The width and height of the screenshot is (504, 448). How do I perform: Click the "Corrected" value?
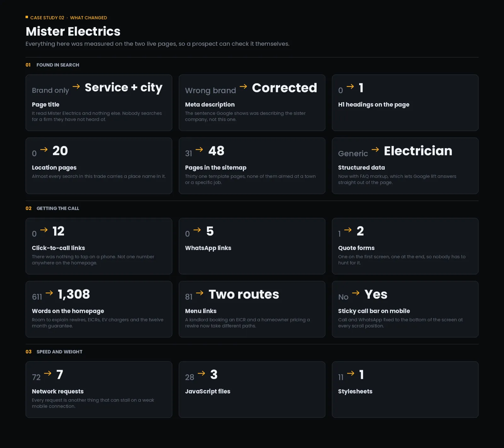coord(284,88)
